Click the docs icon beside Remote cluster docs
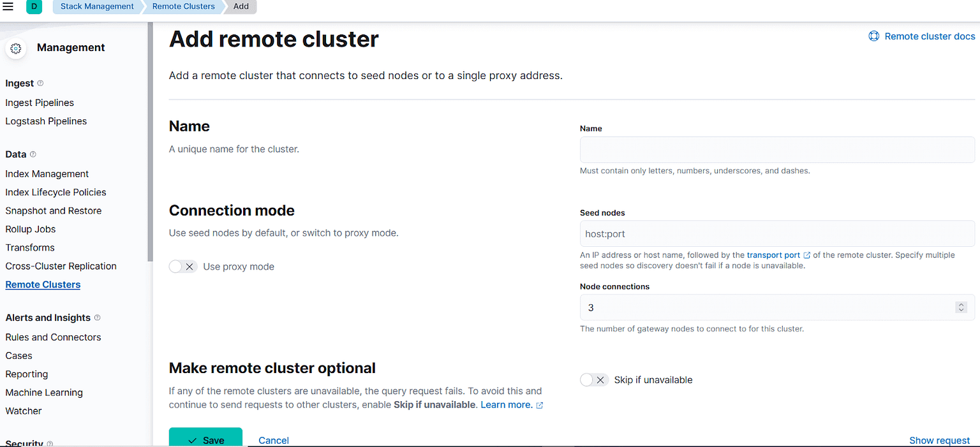This screenshot has height=447, width=980. [x=873, y=36]
